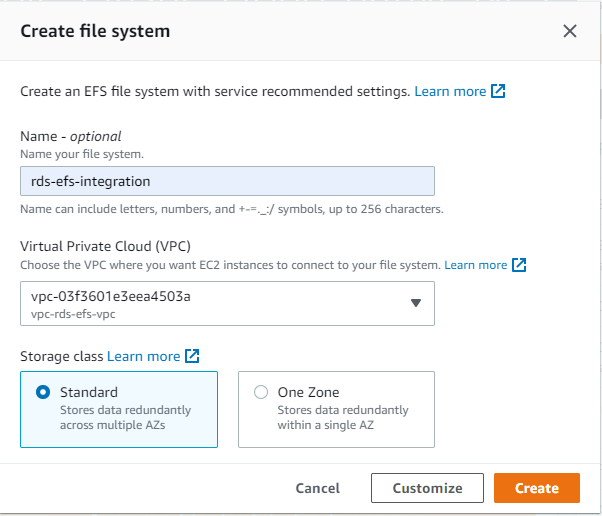Click the file system Name input field

pos(227,181)
